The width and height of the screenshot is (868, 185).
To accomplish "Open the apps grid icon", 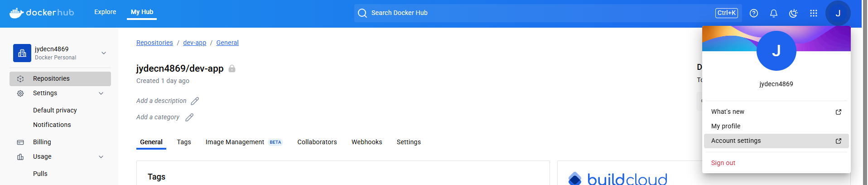I will pos(814,13).
